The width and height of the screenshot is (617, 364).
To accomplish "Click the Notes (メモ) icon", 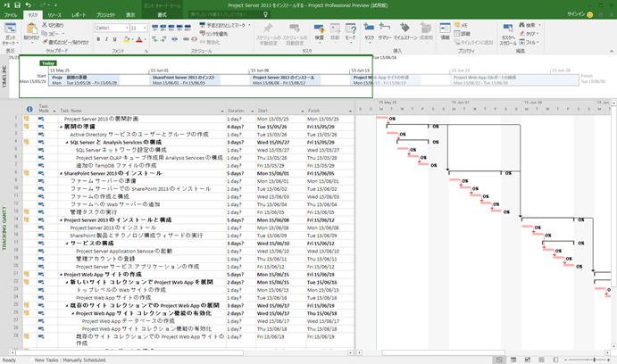I will (457, 25).
